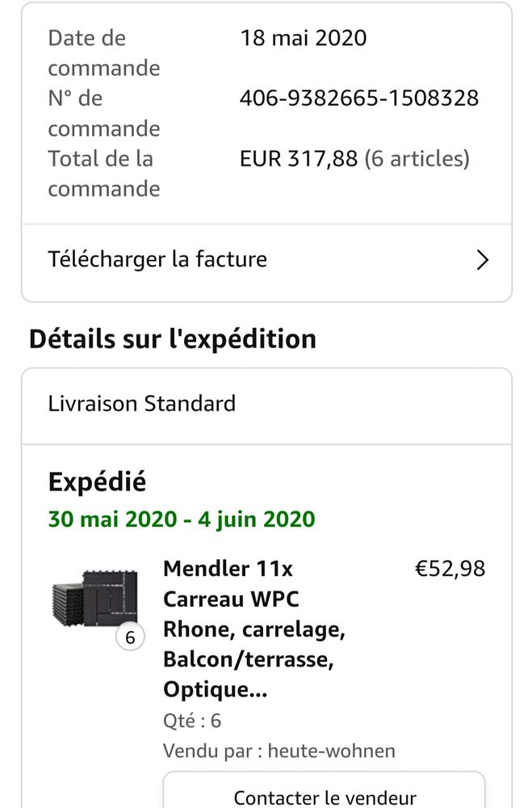Tap the €52,98 item price
The image size is (532, 808).
(x=450, y=569)
